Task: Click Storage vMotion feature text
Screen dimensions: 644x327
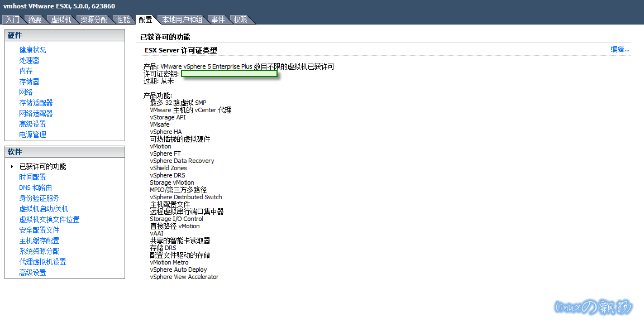Action: click(x=172, y=182)
